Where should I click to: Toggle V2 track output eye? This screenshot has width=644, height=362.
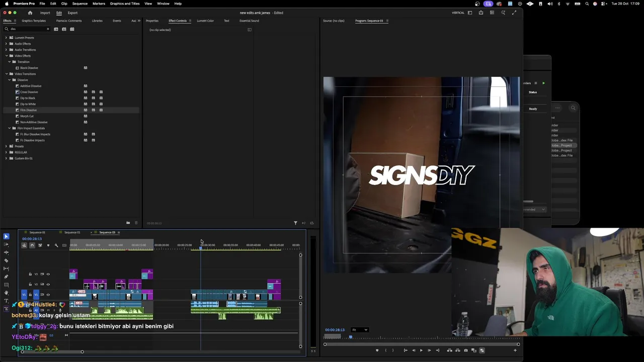pos(48,285)
